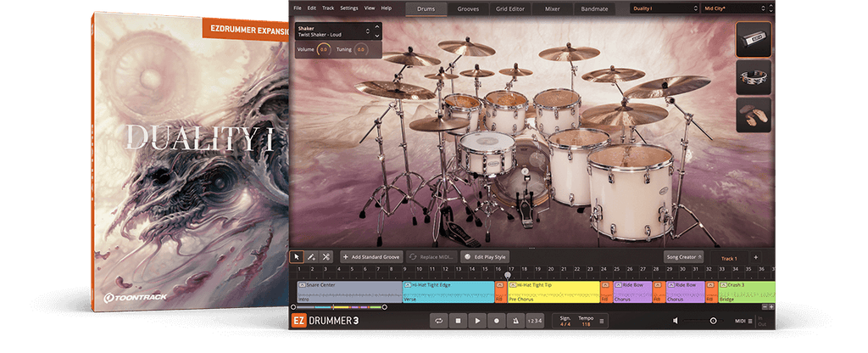Adjust the Volume knob

(x=323, y=49)
